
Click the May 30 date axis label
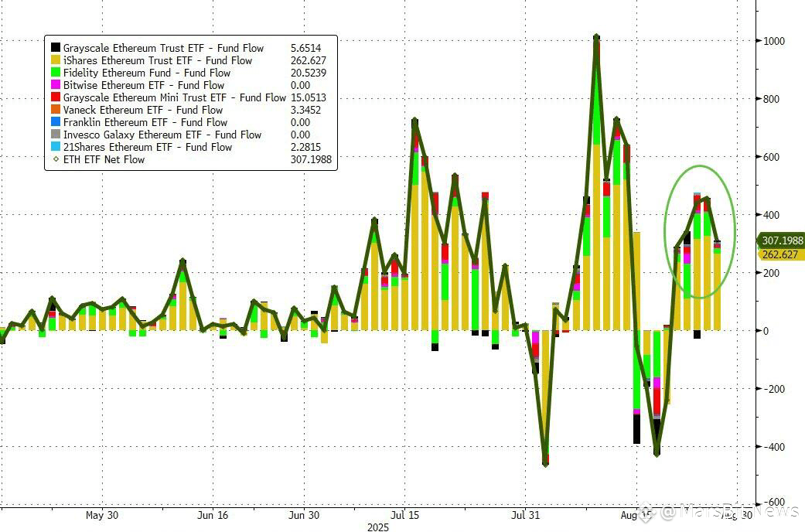(101, 514)
